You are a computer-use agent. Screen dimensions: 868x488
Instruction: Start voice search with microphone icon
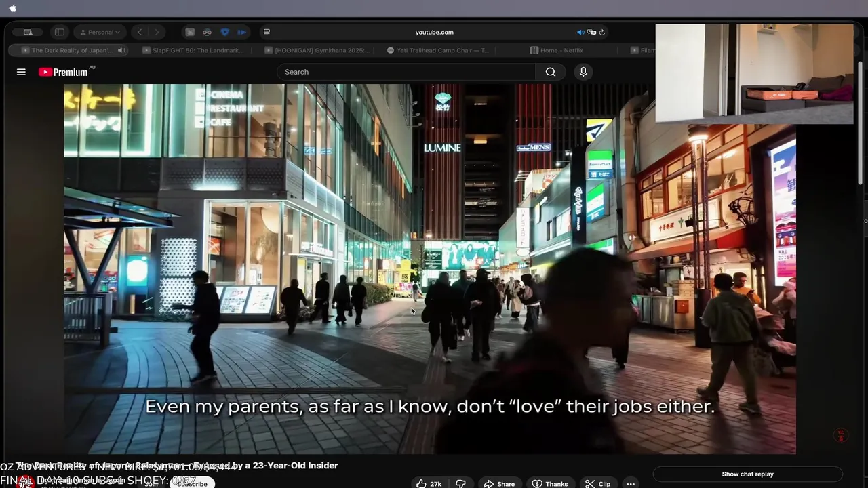click(x=583, y=72)
